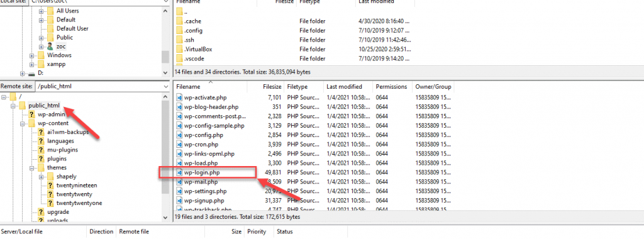Expand the shapely tree node

[41, 177]
